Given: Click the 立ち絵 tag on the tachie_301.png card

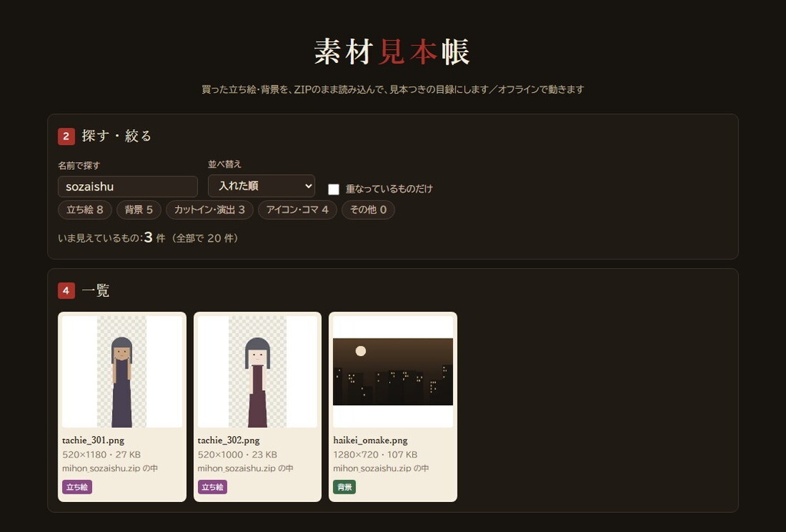Looking at the screenshot, I should click(77, 487).
